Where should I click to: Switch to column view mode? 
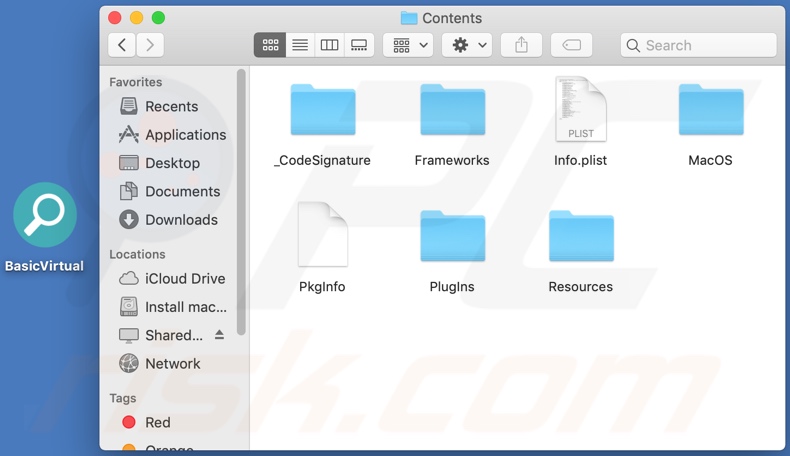click(329, 45)
